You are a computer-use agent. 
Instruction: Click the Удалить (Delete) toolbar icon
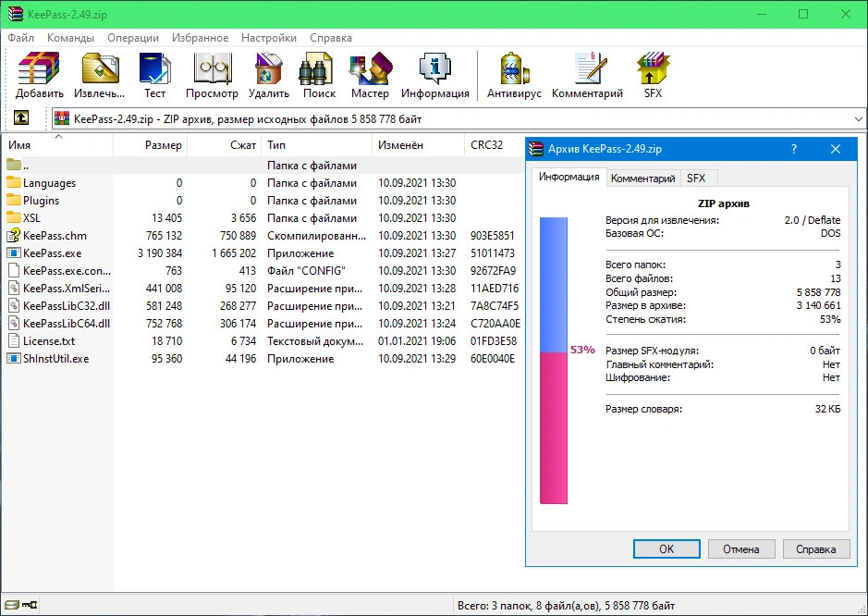click(x=268, y=68)
